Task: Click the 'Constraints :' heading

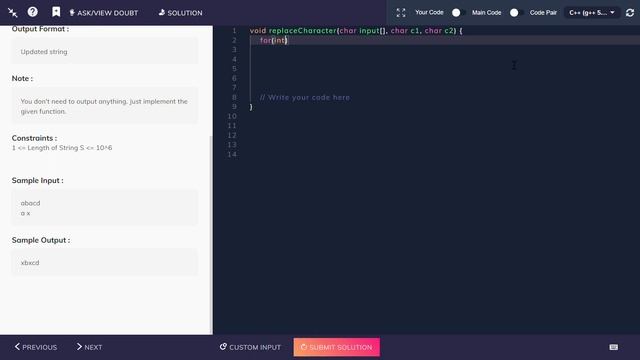Action: [34, 138]
